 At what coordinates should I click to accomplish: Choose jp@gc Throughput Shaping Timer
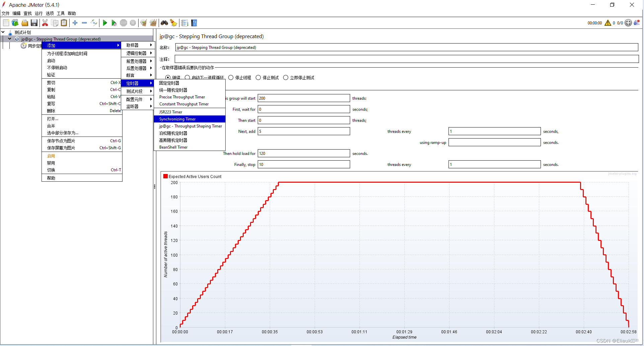tap(189, 126)
